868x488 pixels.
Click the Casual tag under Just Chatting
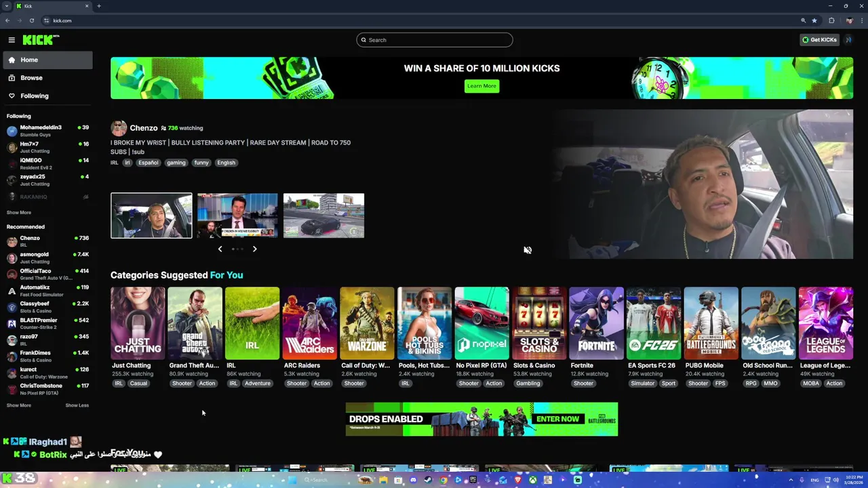point(138,384)
